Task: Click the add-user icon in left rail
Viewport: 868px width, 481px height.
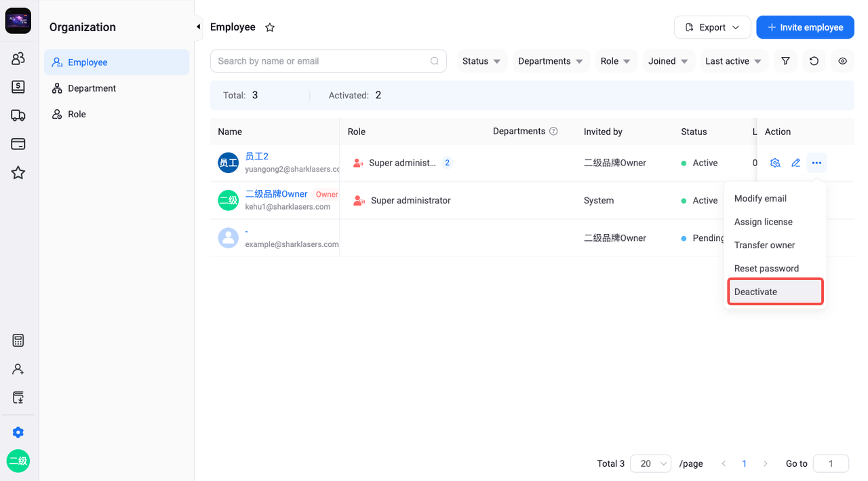Action: (x=18, y=369)
